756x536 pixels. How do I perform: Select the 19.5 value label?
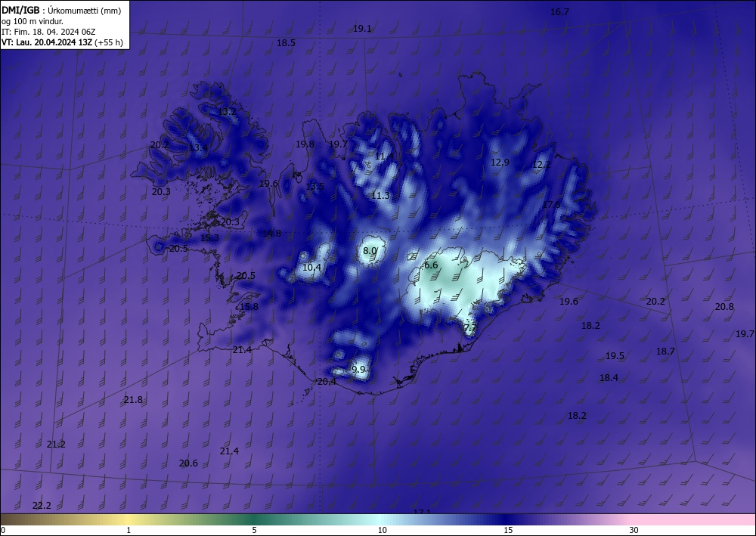(615, 356)
